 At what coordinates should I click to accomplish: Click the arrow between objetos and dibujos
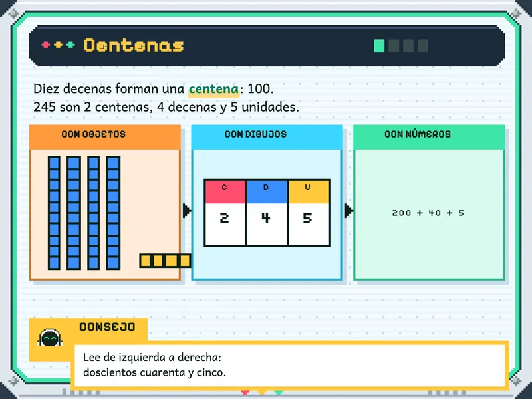tap(186, 211)
